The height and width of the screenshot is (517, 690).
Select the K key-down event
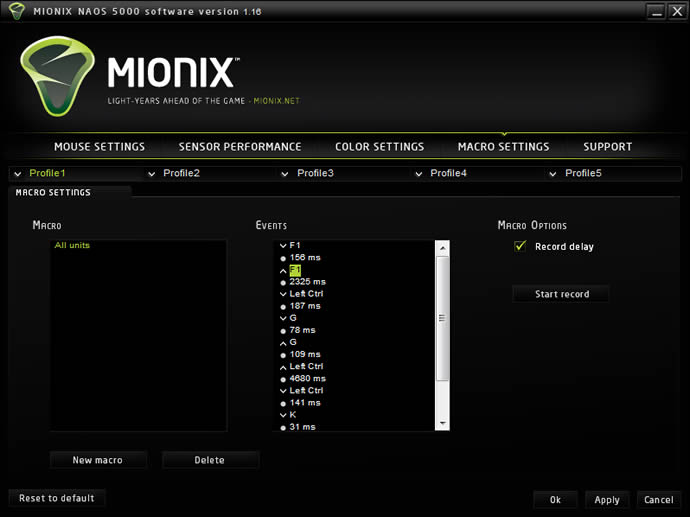pos(293,414)
